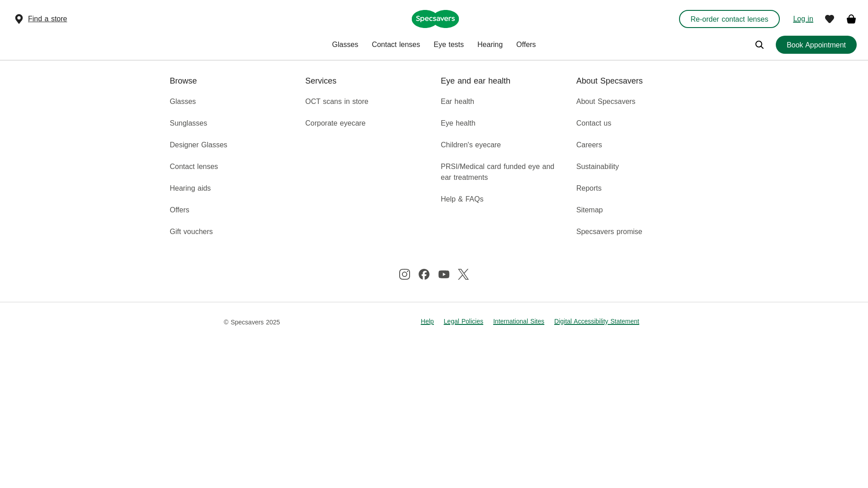This screenshot has height=488, width=868.
Task: Open Legal Policies link
Action: pos(463,321)
